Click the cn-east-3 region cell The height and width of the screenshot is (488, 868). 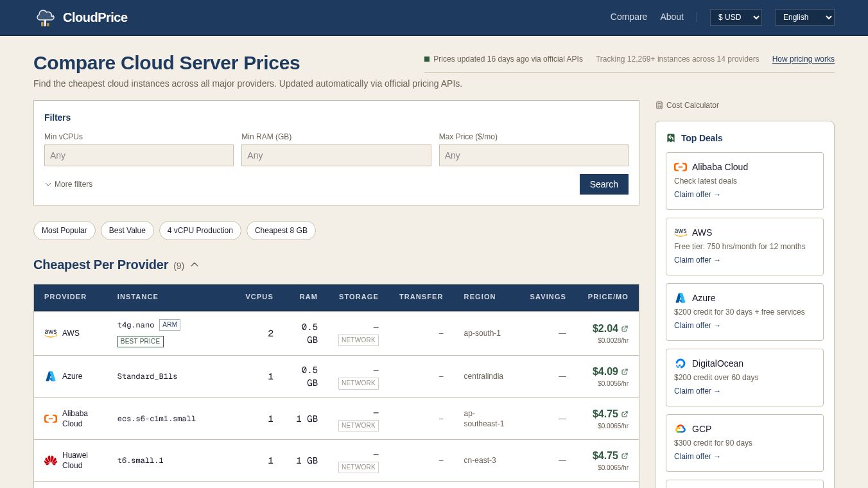pos(480,460)
